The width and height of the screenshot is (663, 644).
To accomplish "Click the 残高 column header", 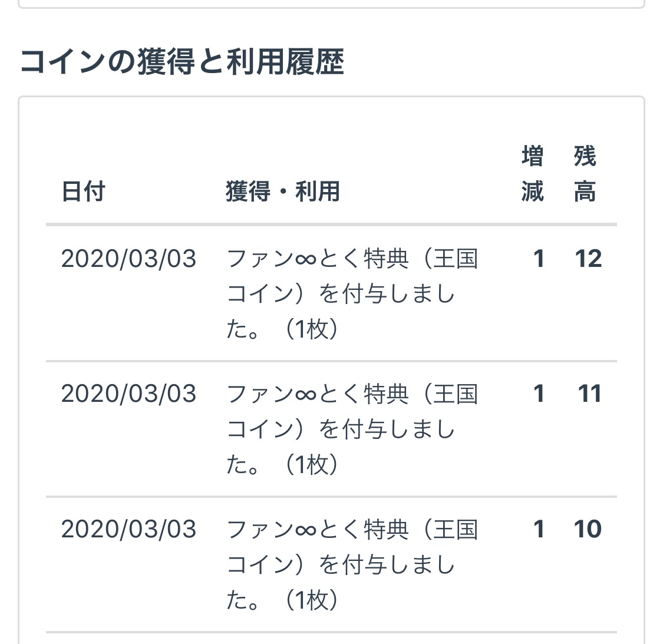I will tap(585, 174).
